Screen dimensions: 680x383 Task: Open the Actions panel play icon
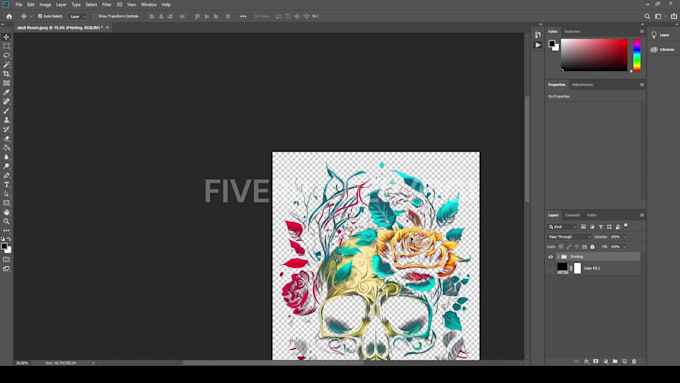(x=538, y=45)
